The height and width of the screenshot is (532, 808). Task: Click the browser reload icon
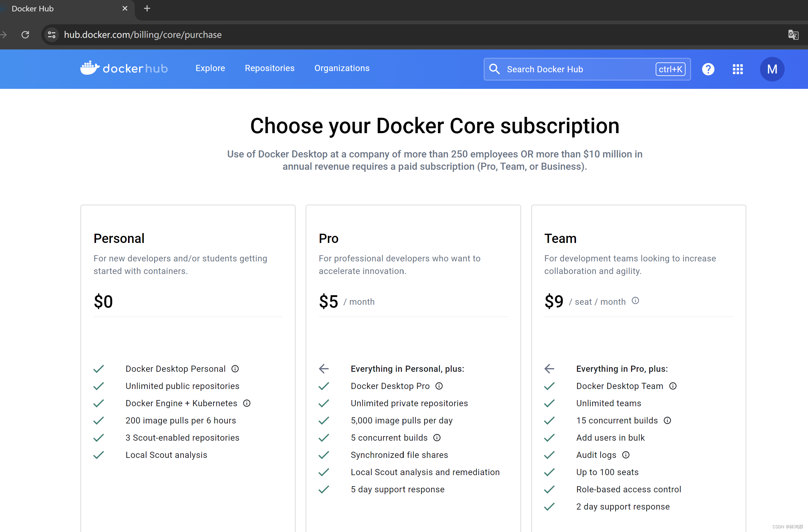(x=25, y=35)
